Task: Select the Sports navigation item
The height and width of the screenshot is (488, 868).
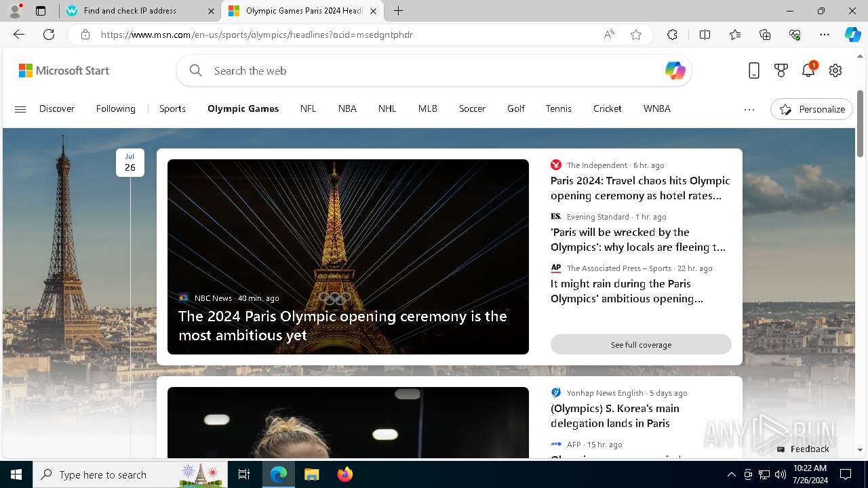Action: pos(172,108)
